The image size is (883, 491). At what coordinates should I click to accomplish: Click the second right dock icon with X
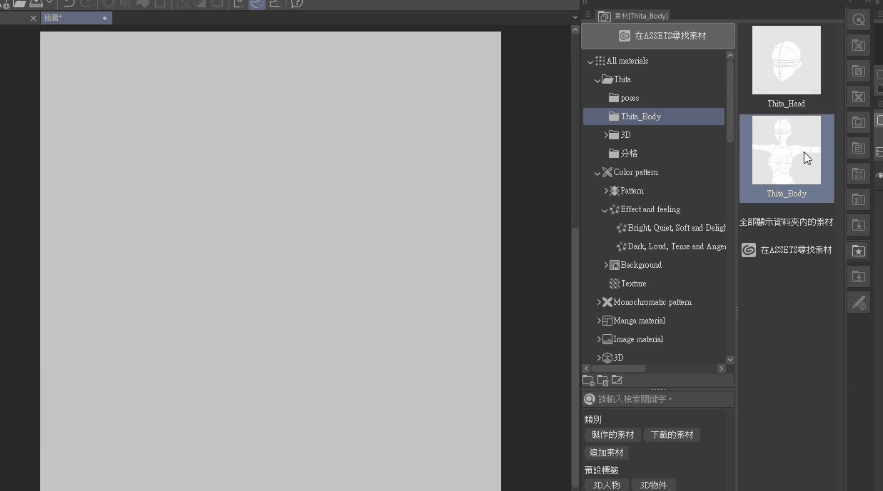858,45
